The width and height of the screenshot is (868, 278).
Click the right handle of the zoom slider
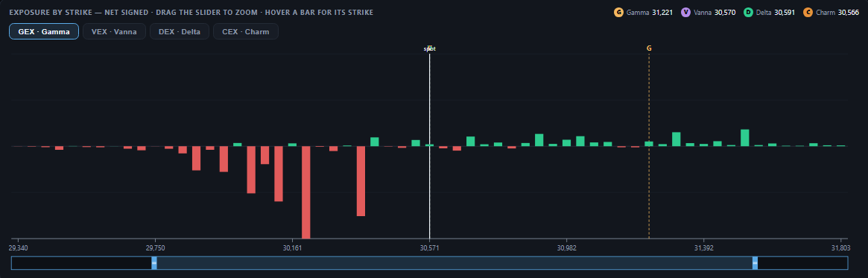[x=755, y=263]
